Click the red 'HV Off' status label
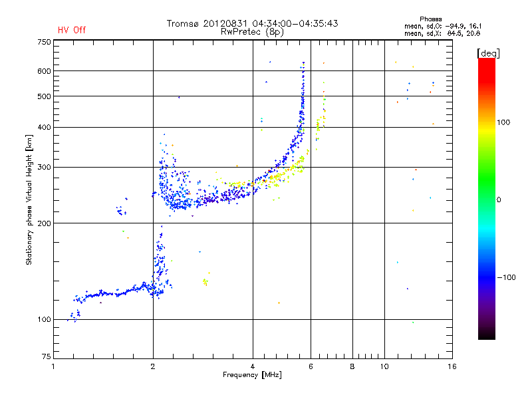This screenshot has height=399, width=532. [72, 30]
